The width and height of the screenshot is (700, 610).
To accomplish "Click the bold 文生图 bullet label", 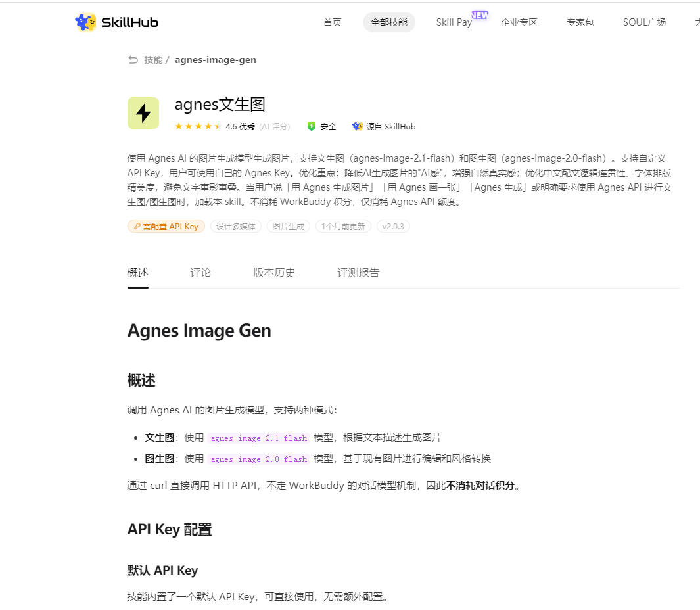I will pos(159,438).
